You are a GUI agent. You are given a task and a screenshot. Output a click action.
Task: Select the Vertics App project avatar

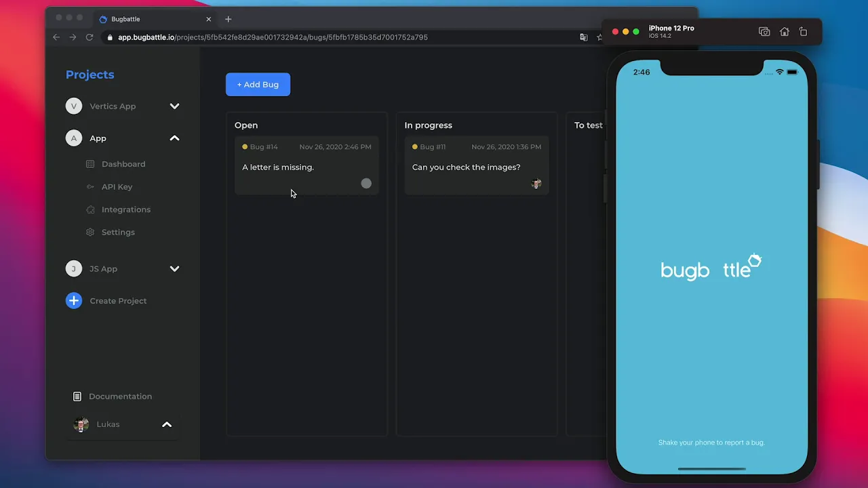74,106
